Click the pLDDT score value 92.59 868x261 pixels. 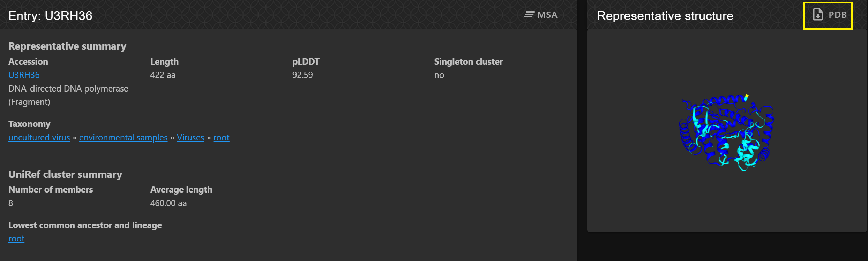click(x=302, y=75)
